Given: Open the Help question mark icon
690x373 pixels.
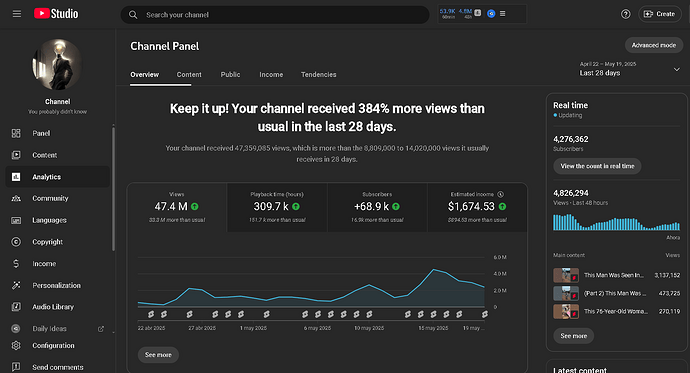Looking at the screenshot, I should point(625,14).
